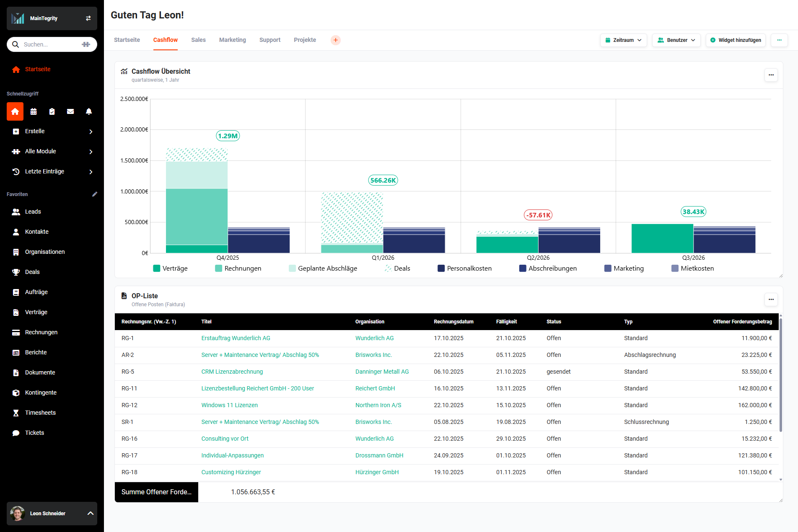This screenshot has width=798, height=532.
Task: Expand the Letzte Einträge menu
Action: click(x=52, y=172)
